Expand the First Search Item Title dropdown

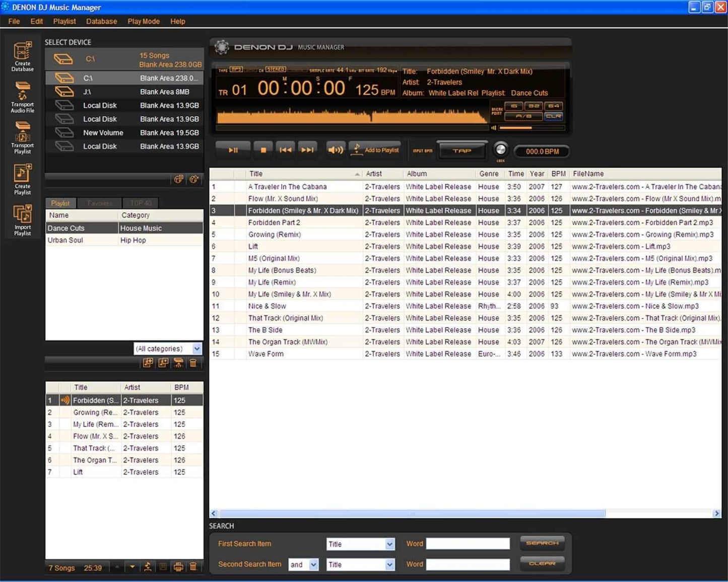pyautogui.click(x=389, y=544)
